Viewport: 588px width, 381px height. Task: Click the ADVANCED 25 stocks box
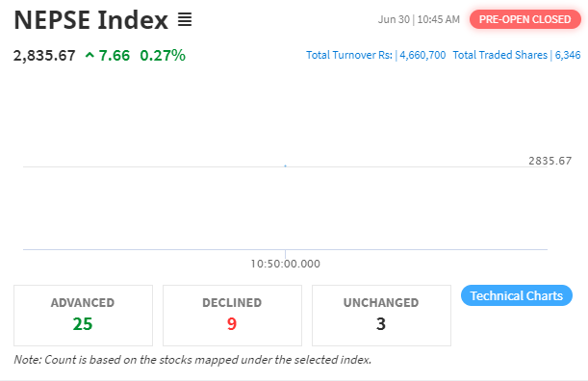tap(84, 316)
